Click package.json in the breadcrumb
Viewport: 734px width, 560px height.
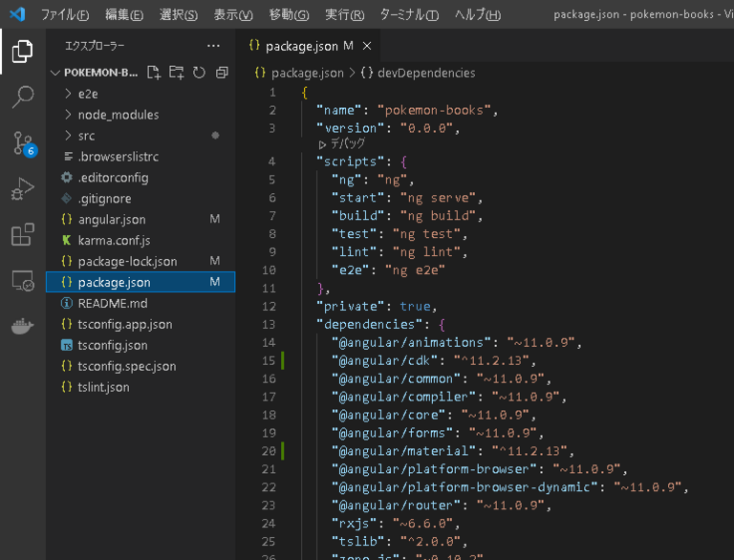[307, 73]
